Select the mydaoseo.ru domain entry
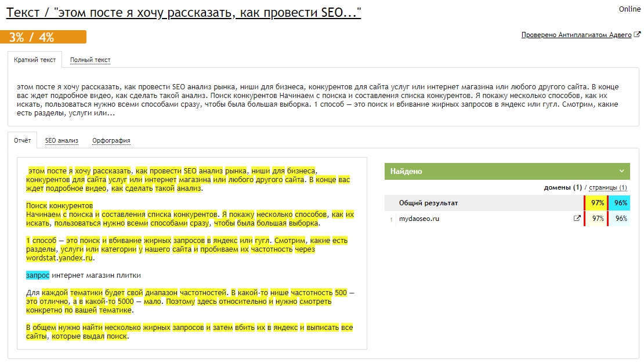 (419, 219)
